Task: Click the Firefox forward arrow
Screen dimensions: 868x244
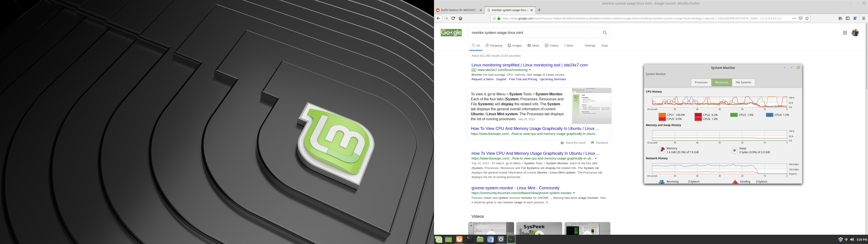Action: pos(446,19)
